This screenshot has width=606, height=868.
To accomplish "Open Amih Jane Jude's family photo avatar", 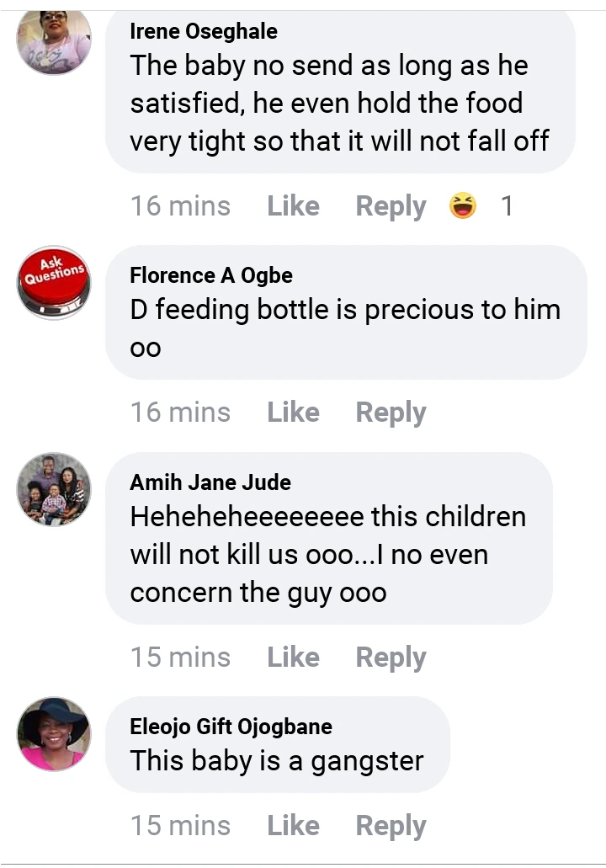I will click(54, 490).
